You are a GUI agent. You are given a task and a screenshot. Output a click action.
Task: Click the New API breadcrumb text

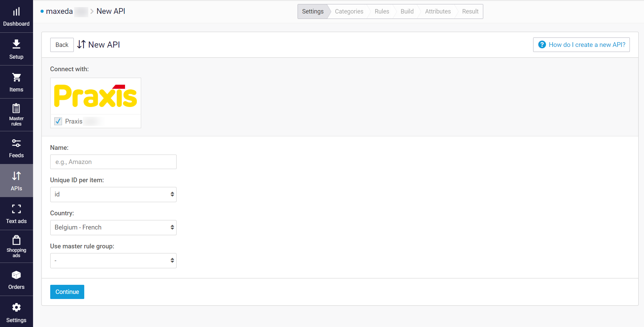point(111,11)
